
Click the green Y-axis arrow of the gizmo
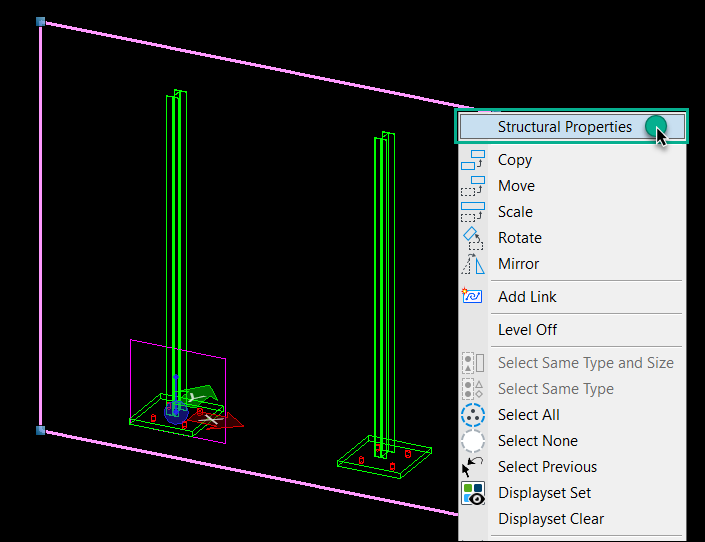(x=199, y=394)
